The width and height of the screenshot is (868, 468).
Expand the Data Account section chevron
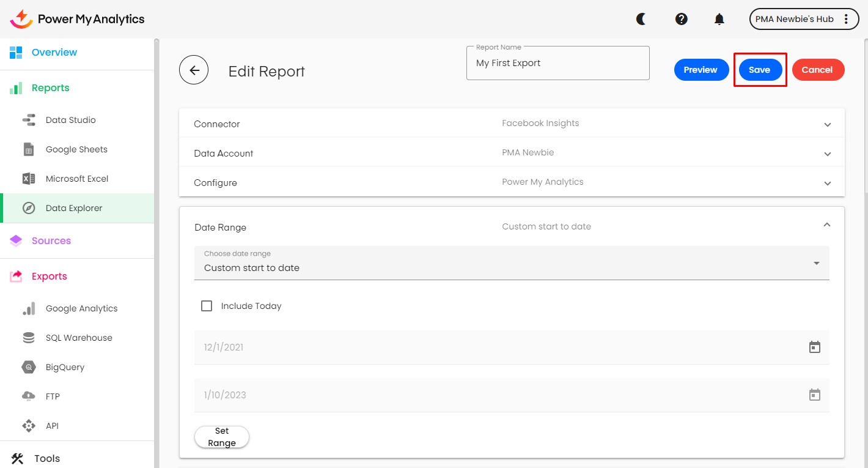click(827, 154)
